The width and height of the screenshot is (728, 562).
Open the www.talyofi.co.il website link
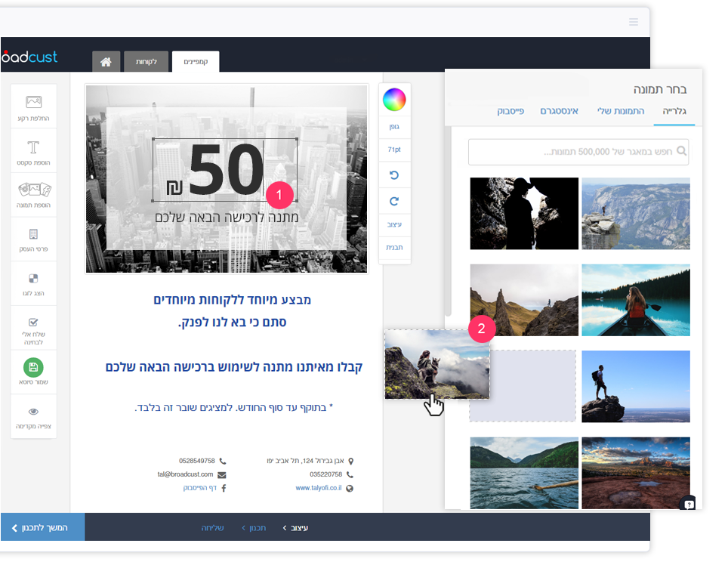coord(318,488)
